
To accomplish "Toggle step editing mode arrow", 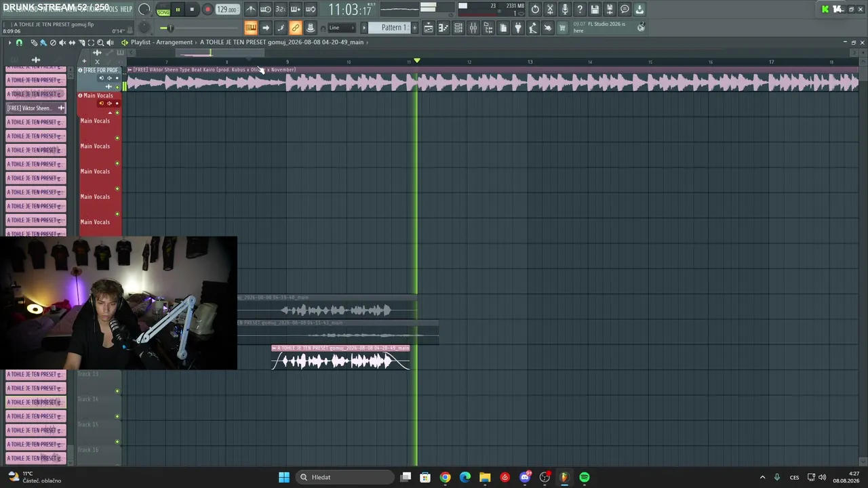I will pyautogui.click(x=266, y=28).
